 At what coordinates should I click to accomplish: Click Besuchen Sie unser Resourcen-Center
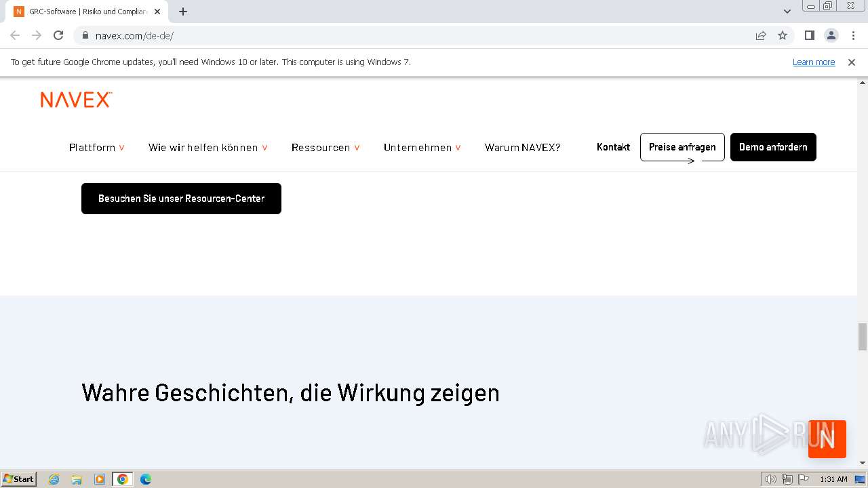[x=181, y=199]
